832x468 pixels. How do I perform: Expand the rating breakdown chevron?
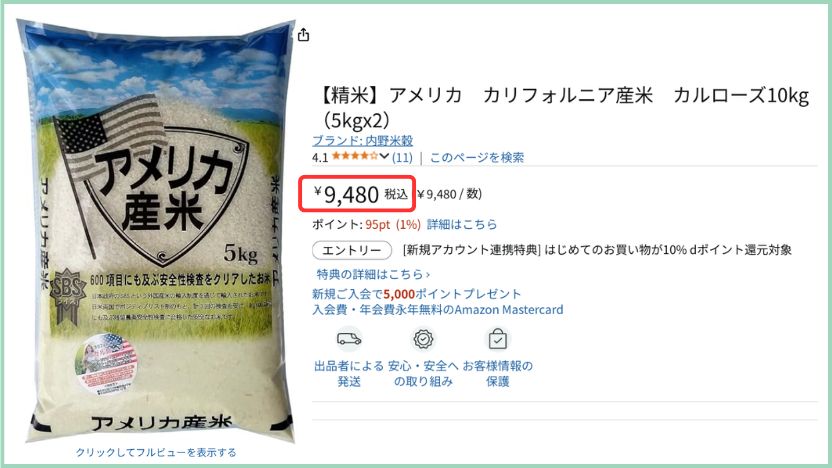384,157
